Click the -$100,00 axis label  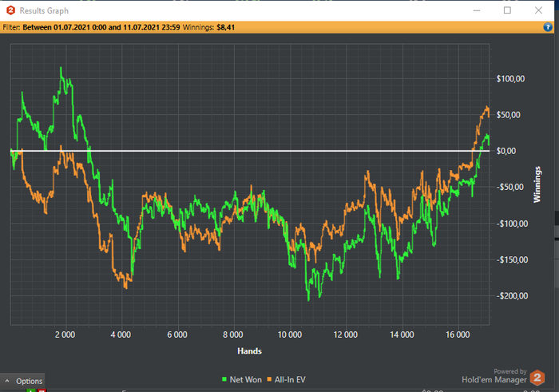512,224
